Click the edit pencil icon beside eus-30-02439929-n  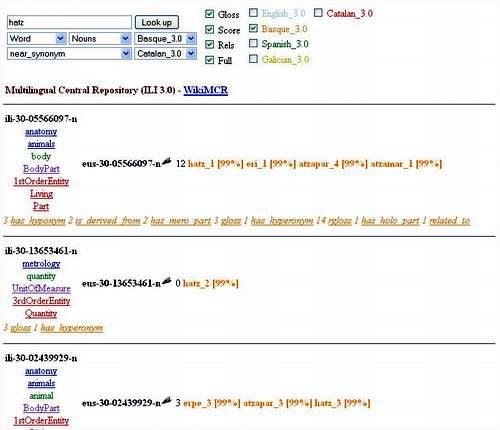[x=167, y=401]
